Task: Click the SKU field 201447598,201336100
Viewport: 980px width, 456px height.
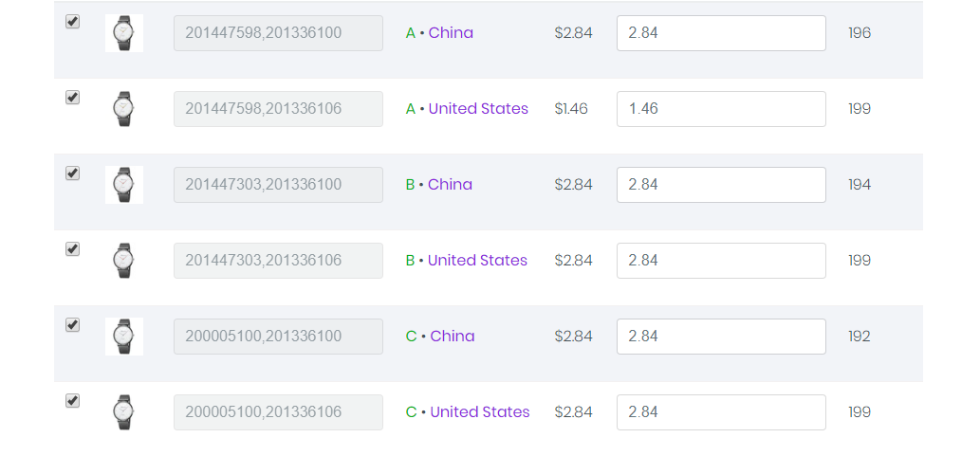Action: 278,33
